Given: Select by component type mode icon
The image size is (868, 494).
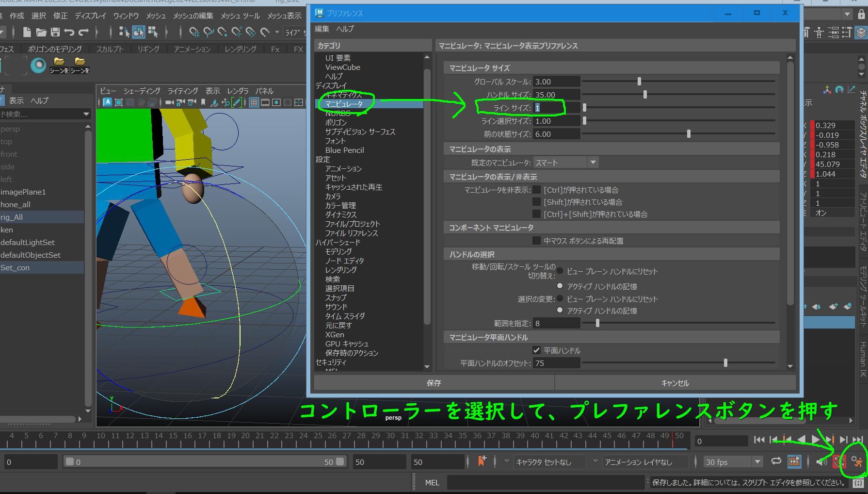Looking at the screenshot, I should point(153,33).
